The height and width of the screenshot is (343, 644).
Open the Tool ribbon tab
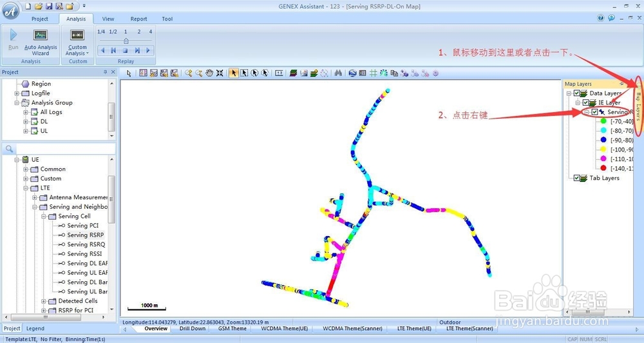pos(167,19)
